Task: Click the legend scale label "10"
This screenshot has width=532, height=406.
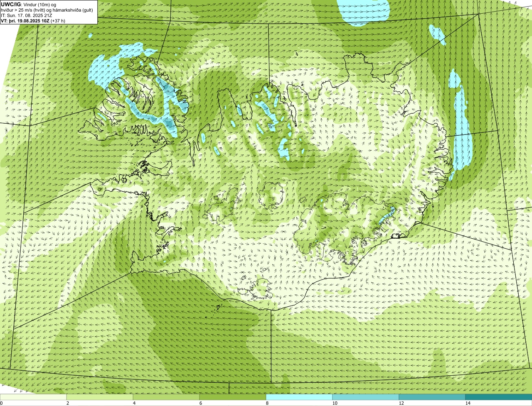Action: point(335,403)
